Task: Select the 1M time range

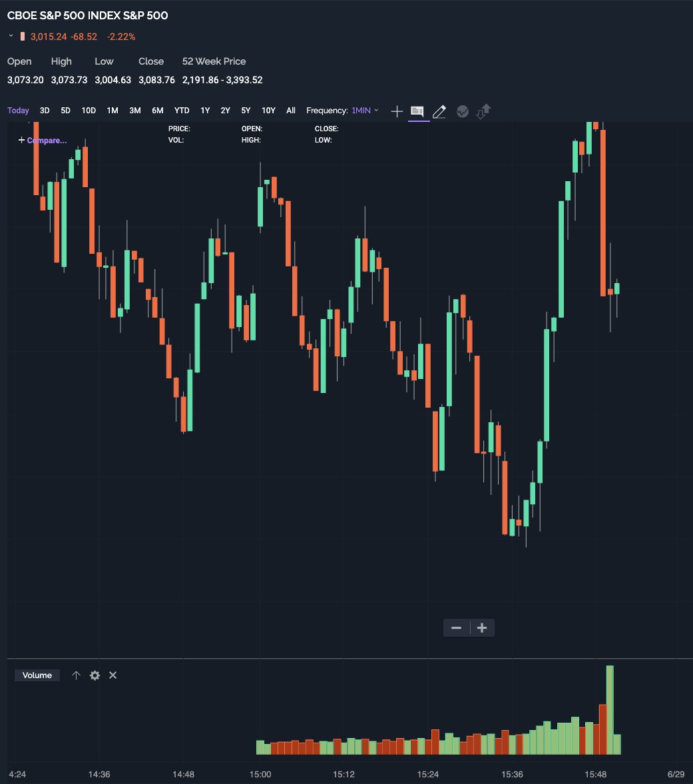Action: tap(113, 111)
